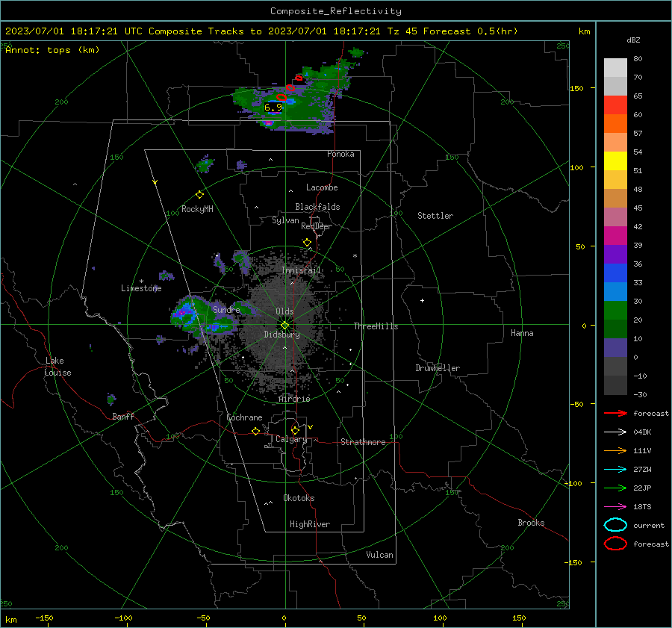Click the 20 dBZ green swatch
Viewport: 672px width, 628px height.
point(615,310)
